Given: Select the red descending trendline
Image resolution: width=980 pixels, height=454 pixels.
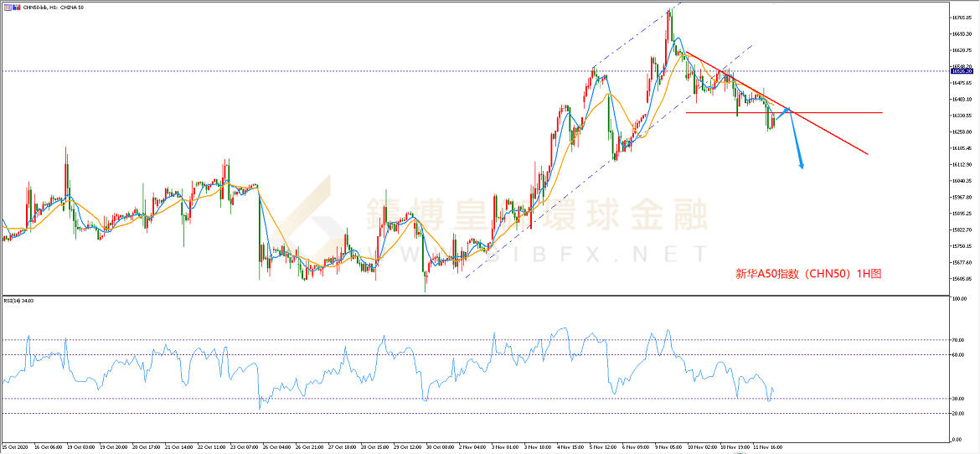Looking at the screenshot, I should coord(829,134).
